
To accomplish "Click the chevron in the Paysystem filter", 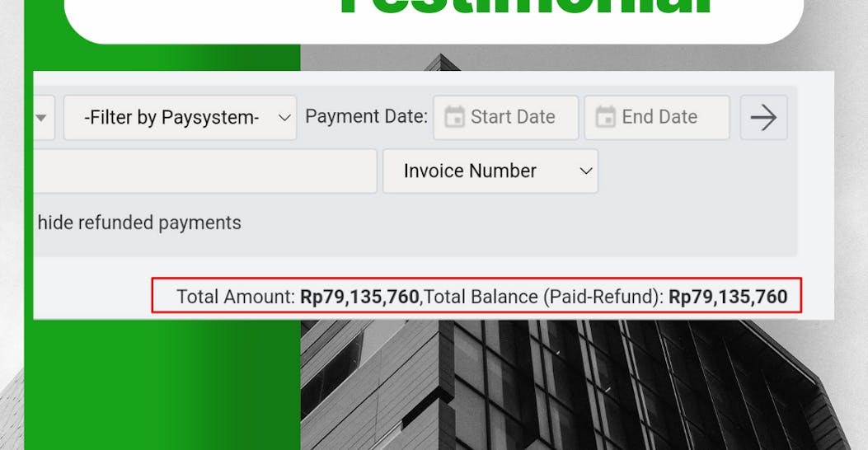I will pyautogui.click(x=284, y=118).
